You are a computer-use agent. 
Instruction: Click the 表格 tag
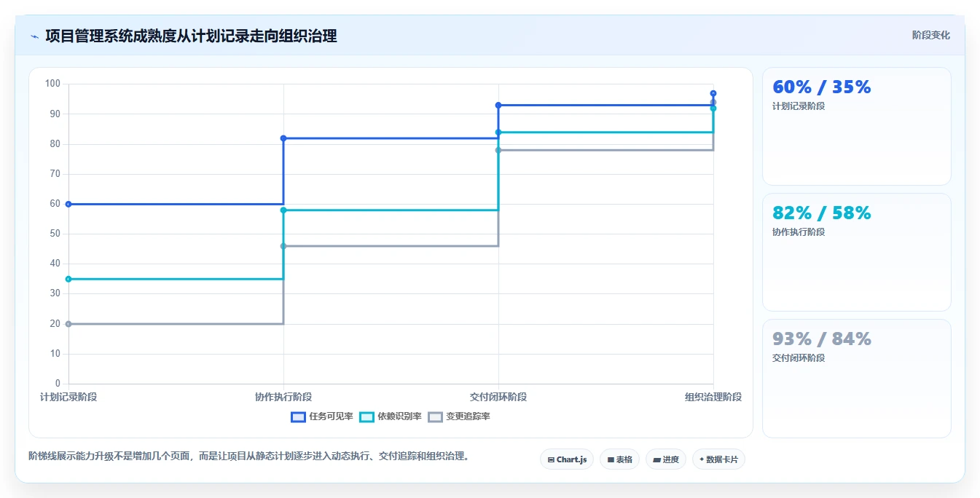[x=619, y=459]
